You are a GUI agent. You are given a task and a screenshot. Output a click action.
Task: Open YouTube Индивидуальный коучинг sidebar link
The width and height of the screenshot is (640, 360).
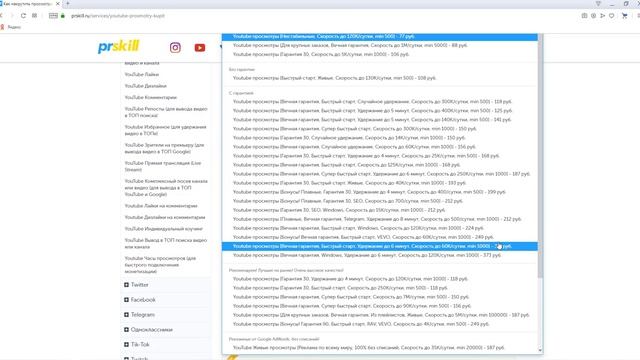click(163, 229)
